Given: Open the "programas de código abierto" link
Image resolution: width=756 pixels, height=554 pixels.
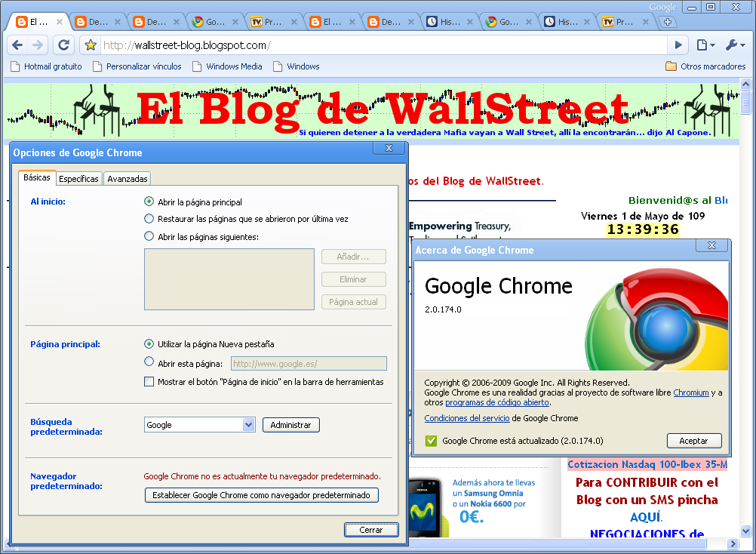Looking at the screenshot, I should point(497,402).
